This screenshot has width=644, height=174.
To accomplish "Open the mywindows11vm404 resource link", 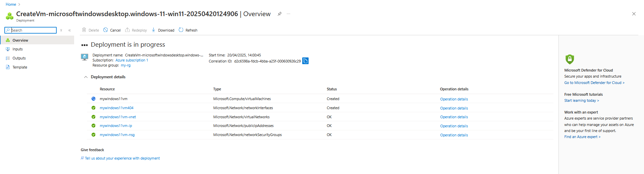I will point(116,108).
